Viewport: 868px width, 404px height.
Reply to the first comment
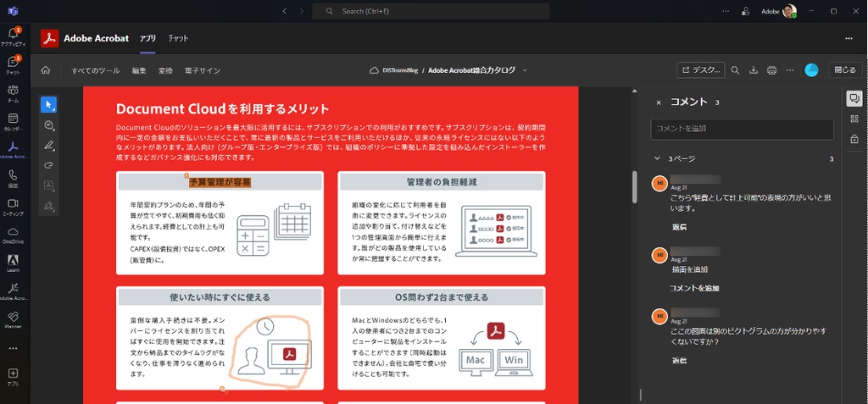680,228
